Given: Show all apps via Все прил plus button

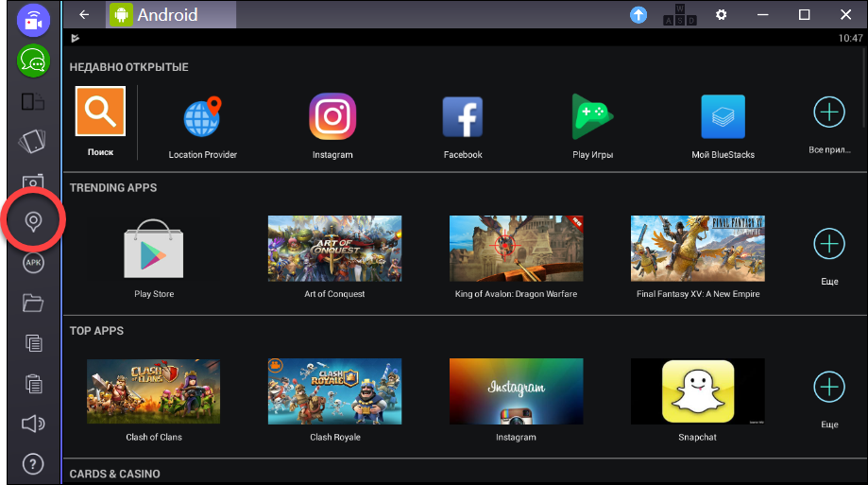Looking at the screenshot, I should (829, 112).
